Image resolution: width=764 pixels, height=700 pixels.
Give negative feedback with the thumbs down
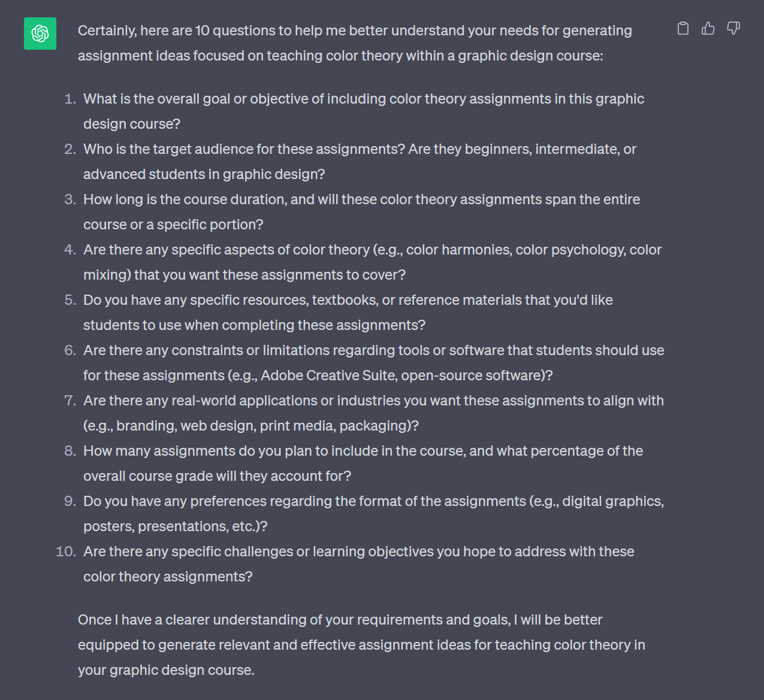coord(733,28)
